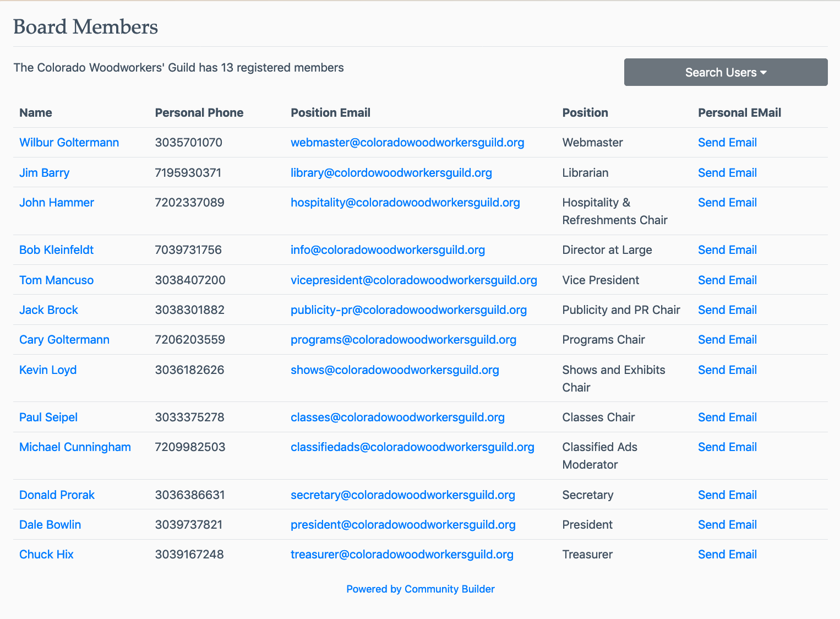Screen dimensions: 840x619
Task: Click the classifiedads@ position email link
Action: [412, 447]
